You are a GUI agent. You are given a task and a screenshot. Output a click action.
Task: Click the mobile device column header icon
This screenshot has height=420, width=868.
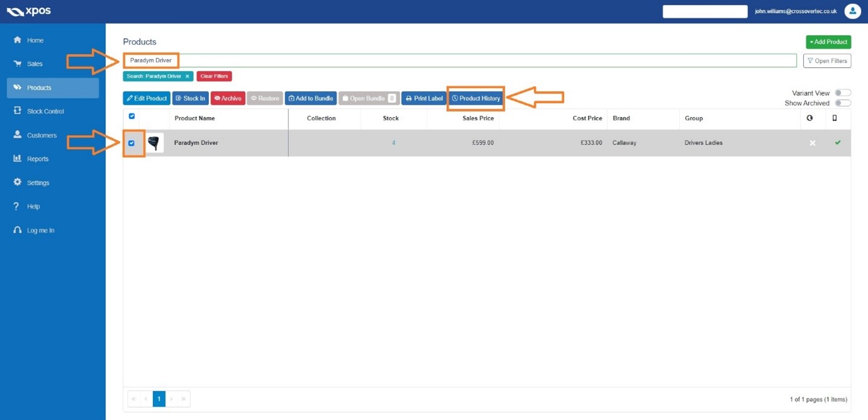(835, 118)
